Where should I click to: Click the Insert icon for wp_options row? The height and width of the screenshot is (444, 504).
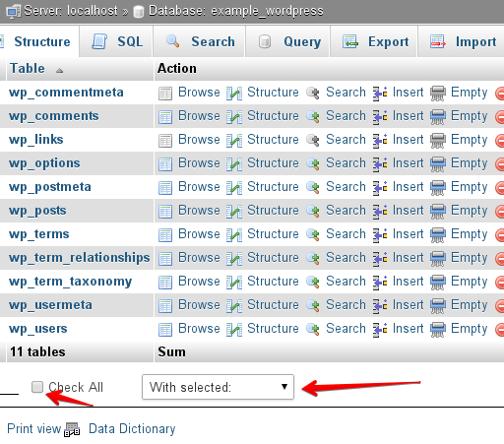pyautogui.click(x=380, y=163)
